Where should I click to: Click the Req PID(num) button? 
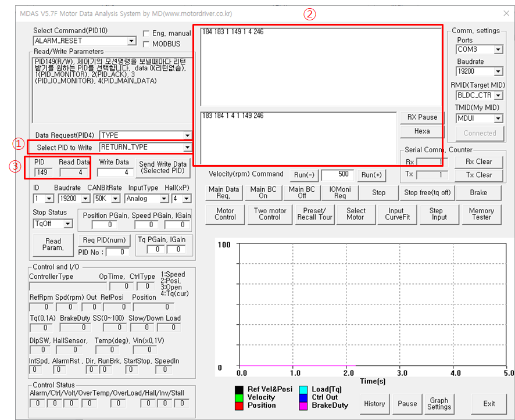104,240
